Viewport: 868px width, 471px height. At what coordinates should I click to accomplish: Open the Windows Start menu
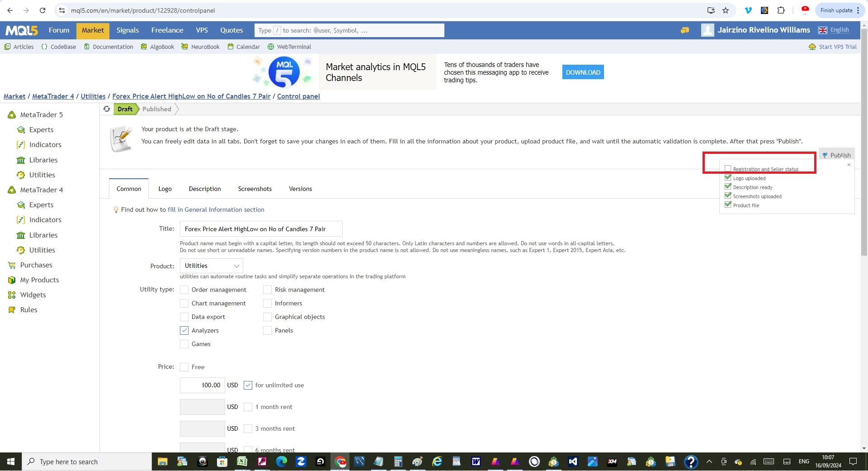11,461
